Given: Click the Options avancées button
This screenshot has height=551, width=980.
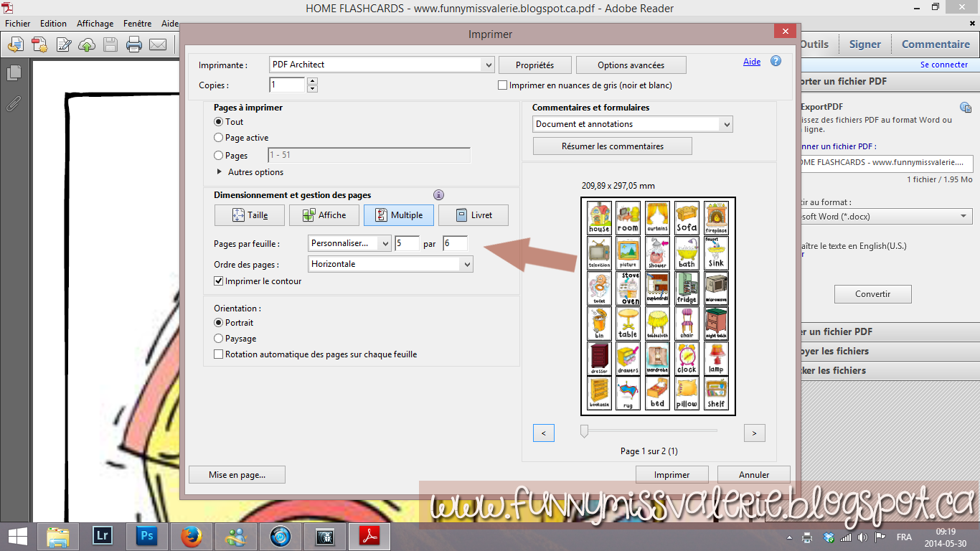Looking at the screenshot, I should click(631, 65).
